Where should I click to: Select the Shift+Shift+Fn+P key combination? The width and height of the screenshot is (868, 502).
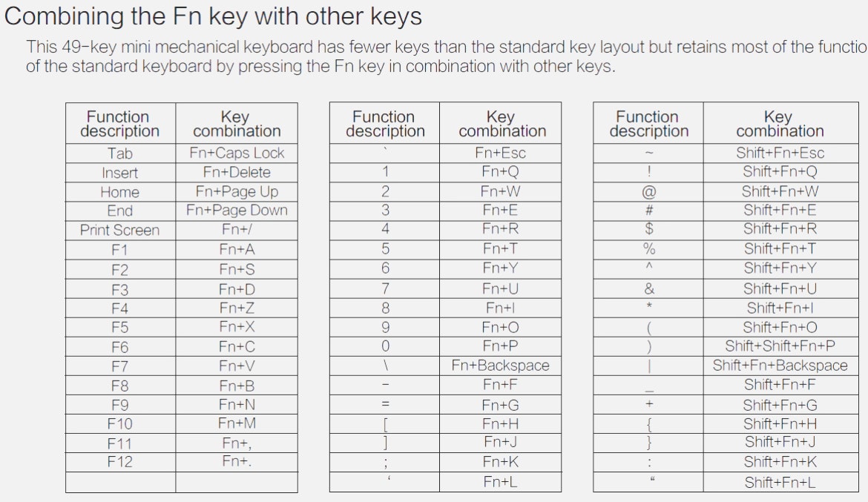click(780, 346)
